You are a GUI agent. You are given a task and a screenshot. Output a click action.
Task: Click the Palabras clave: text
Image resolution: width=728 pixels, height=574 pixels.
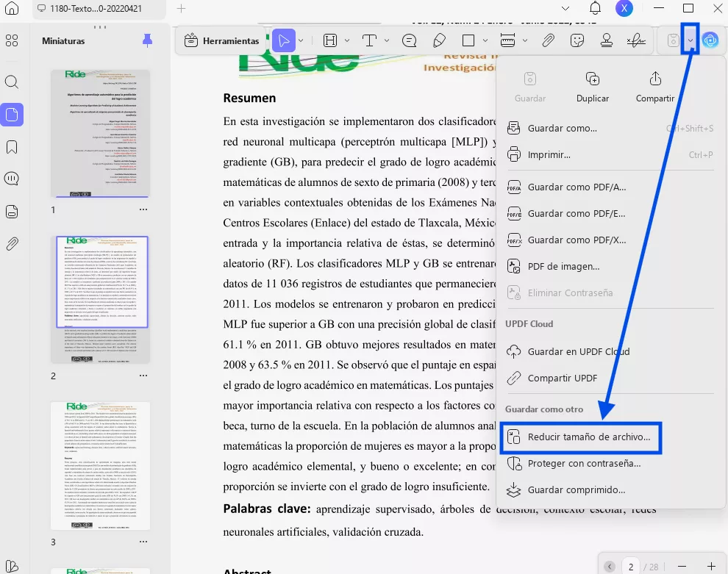coord(266,509)
